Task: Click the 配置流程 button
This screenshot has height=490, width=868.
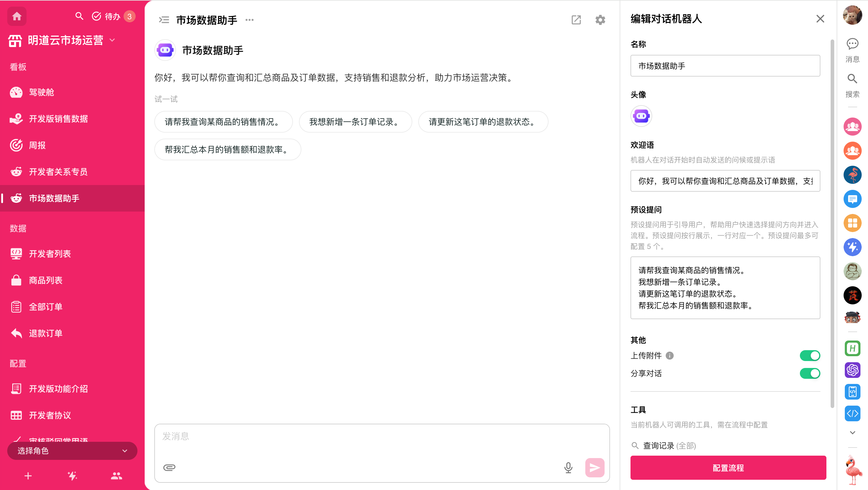Action: (x=728, y=468)
